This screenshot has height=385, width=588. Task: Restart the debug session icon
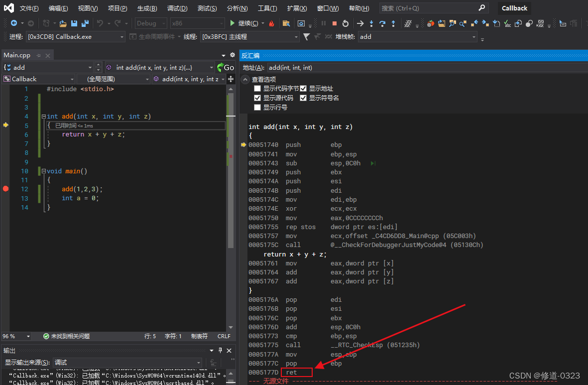point(346,23)
